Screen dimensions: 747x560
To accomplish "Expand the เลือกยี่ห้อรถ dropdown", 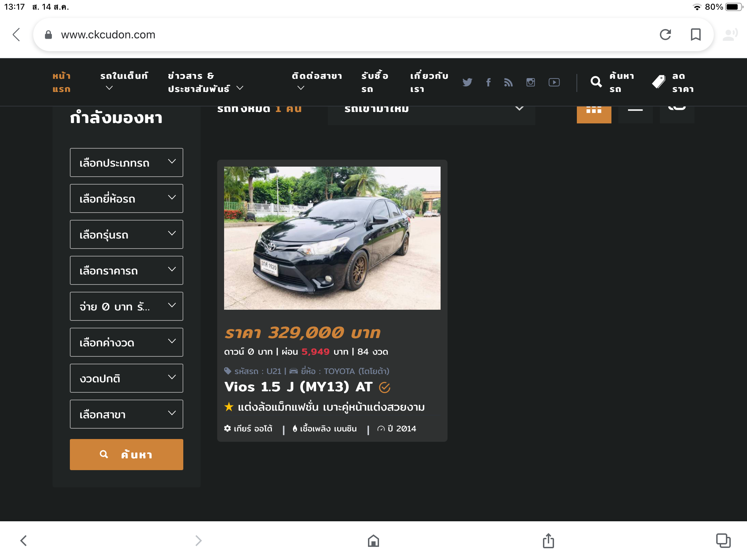I will pyautogui.click(x=127, y=198).
